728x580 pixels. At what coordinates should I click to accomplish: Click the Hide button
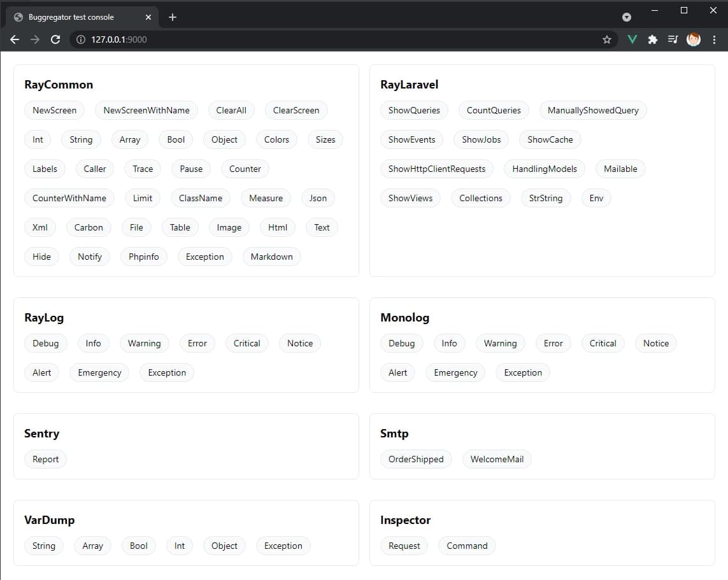[x=41, y=257]
